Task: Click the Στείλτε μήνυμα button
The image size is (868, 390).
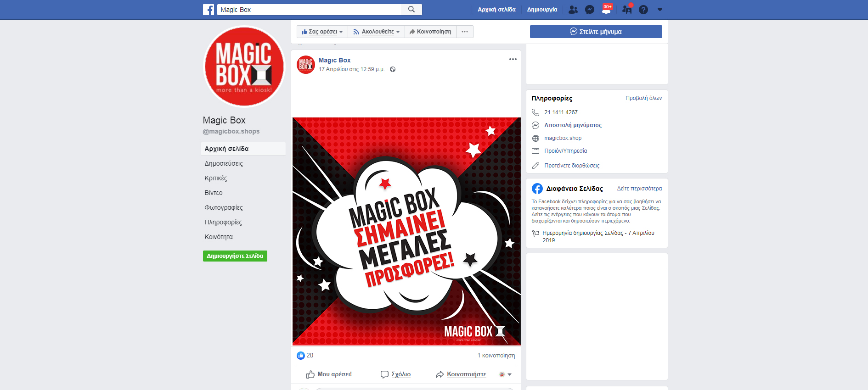Action: click(x=596, y=32)
